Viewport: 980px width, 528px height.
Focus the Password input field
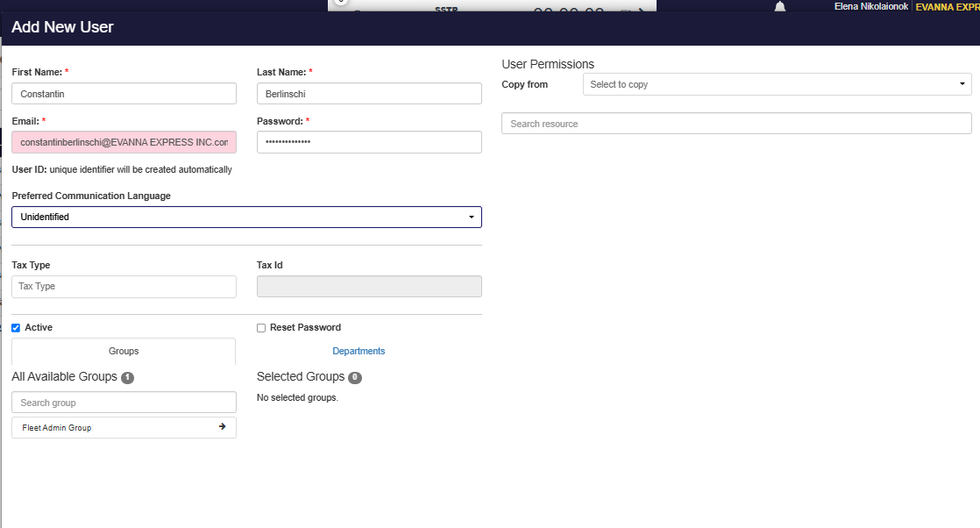pyautogui.click(x=369, y=142)
